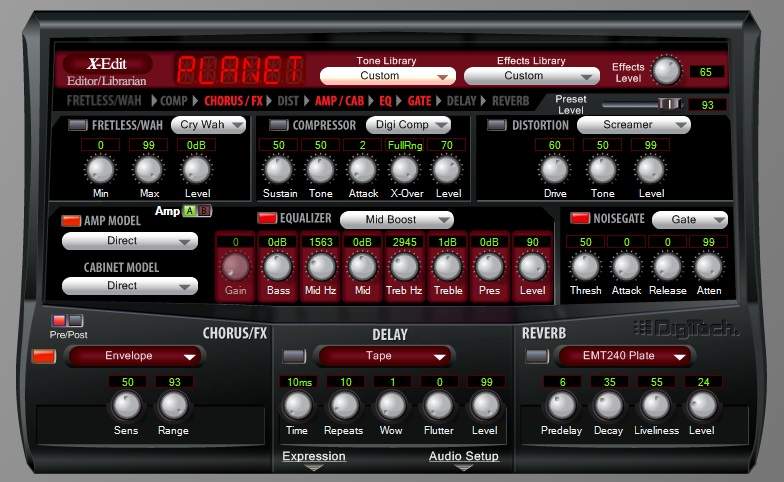The height and width of the screenshot is (482, 784).
Task: Select CHORUS/FX in the signal chain
Action: (x=234, y=101)
